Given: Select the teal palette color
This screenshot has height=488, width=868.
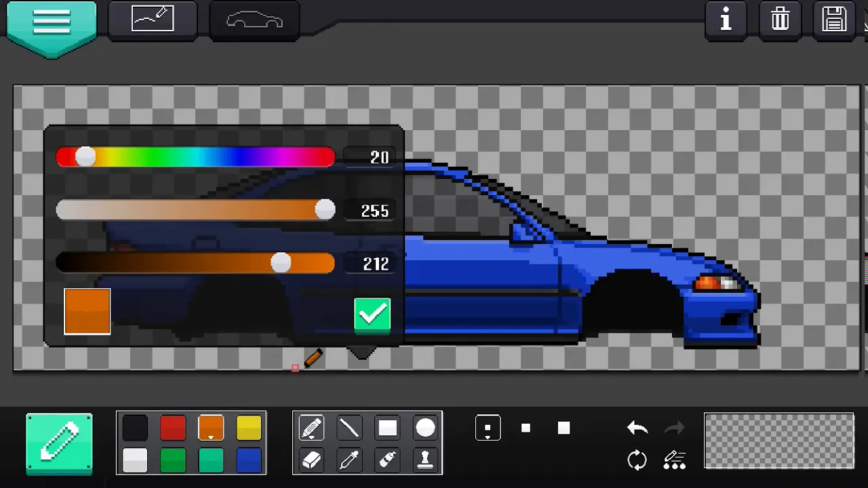Looking at the screenshot, I should [211, 461].
